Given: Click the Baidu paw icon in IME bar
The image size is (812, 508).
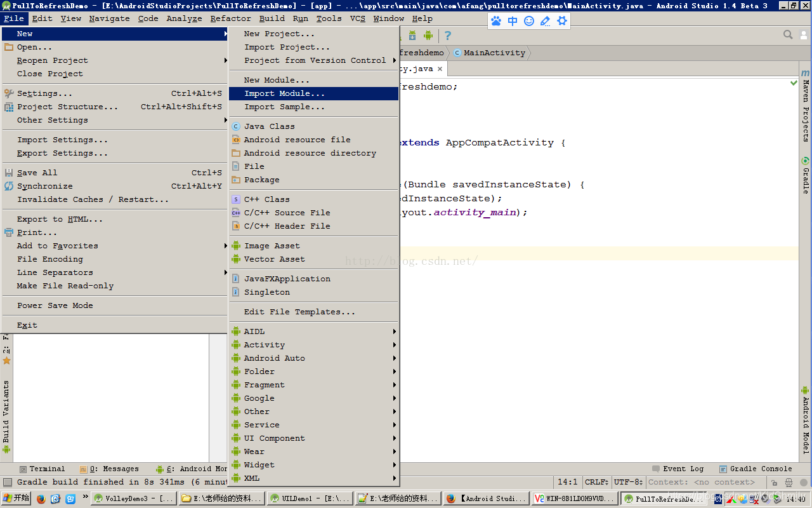Looking at the screenshot, I should pyautogui.click(x=496, y=21).
